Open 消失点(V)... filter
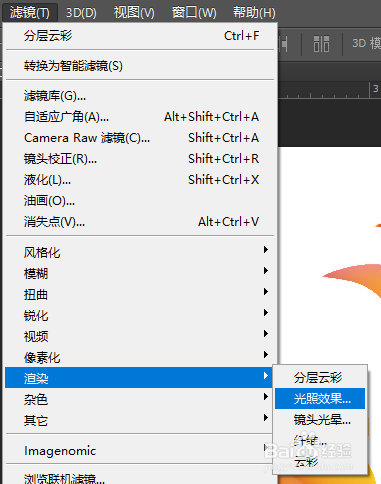 click(x=141, y=222)
